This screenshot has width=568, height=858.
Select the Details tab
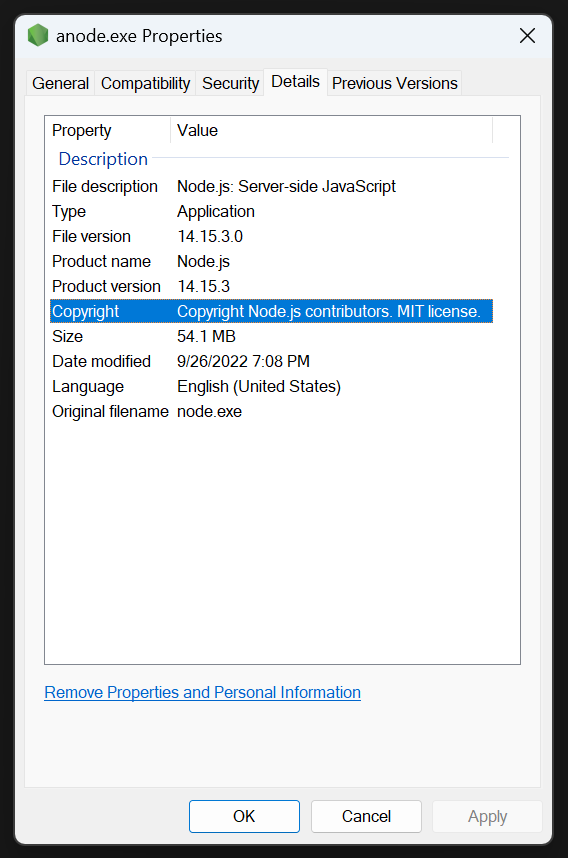point(295,82)
